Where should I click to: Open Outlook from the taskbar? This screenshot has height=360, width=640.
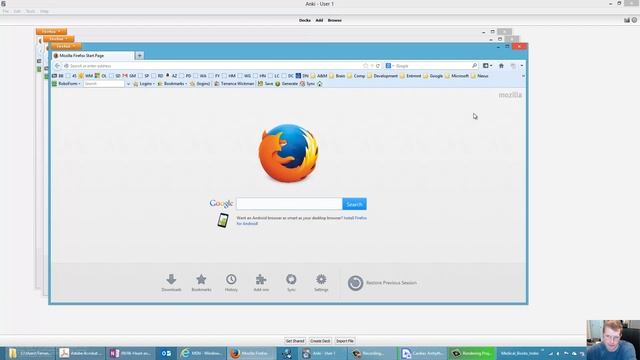click(166, 353)
